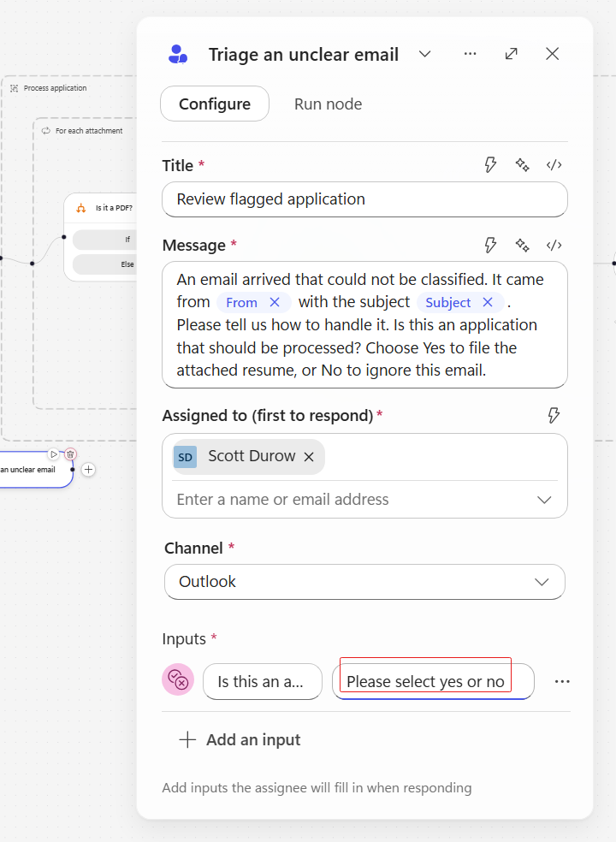Click the human-in-the-loop node icon in panel header
The width and height of the screenshot is (616, 842).
point(178,54)
